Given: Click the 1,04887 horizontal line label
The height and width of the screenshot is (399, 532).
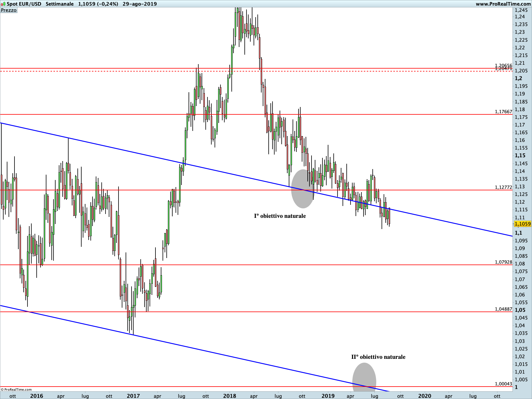Looking at the screenshot, I should point(503,309).
